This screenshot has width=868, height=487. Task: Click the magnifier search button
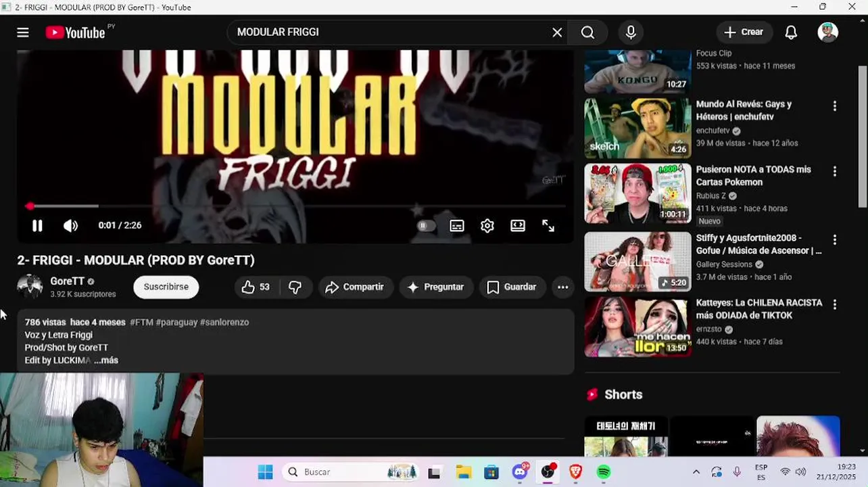tap(587, 32)
